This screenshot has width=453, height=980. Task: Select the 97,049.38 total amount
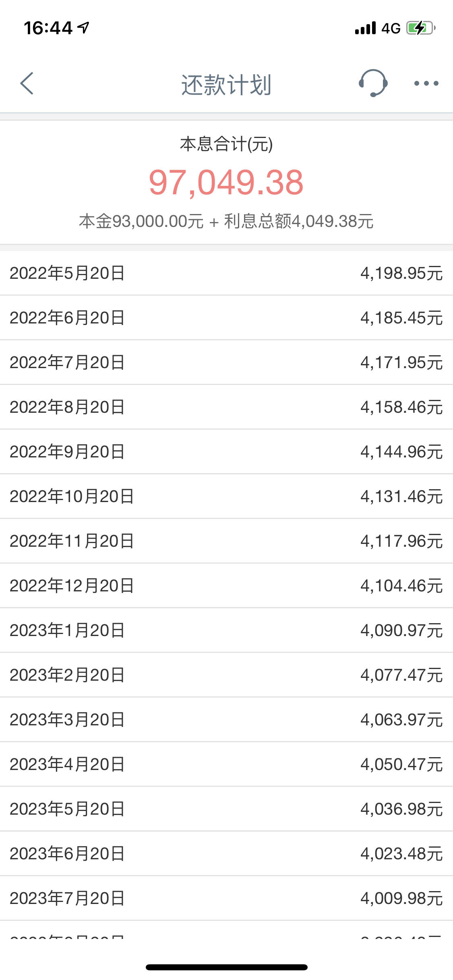point(226,182)
